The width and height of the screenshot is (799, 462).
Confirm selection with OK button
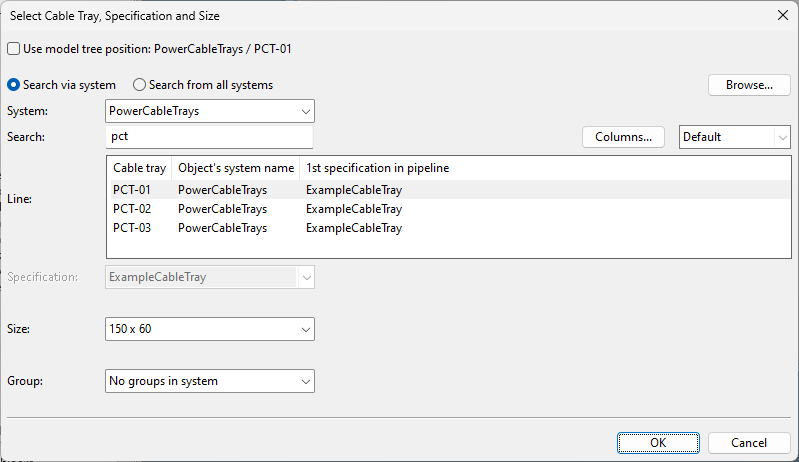coord(658,442)
